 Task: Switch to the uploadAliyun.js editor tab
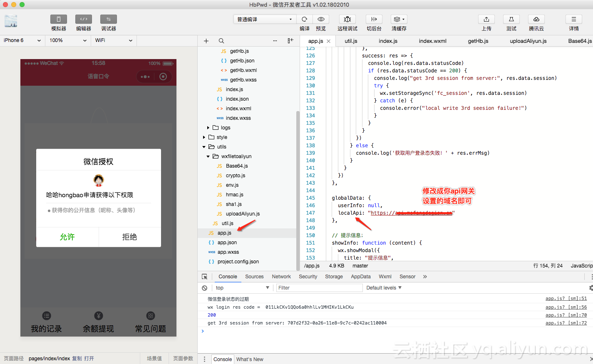click(x=528, y=41)
